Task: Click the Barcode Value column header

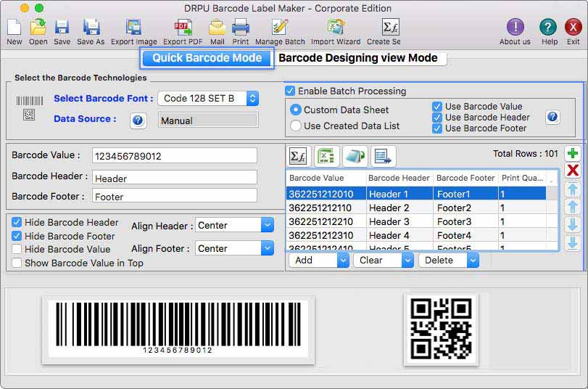Action: coord(326,178)
